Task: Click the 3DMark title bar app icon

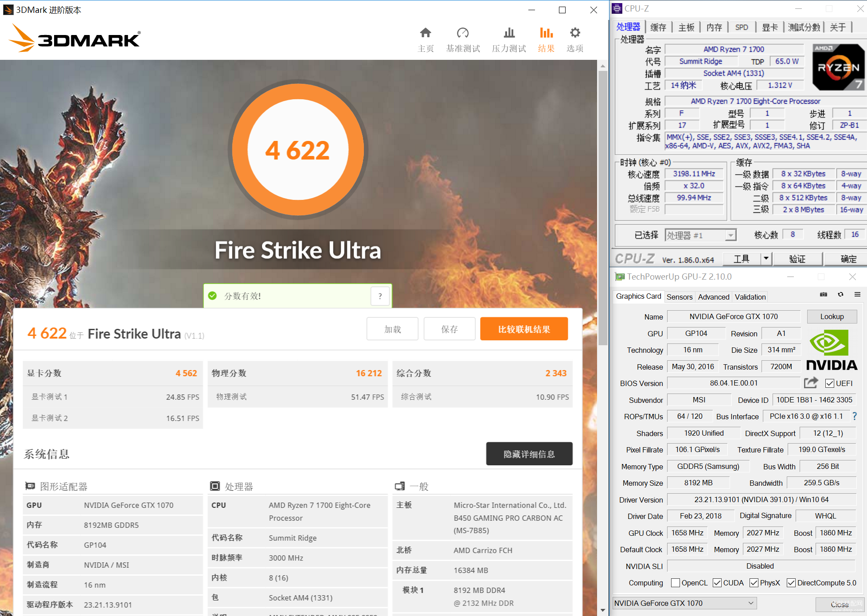Action: click(x=8, y=10)
